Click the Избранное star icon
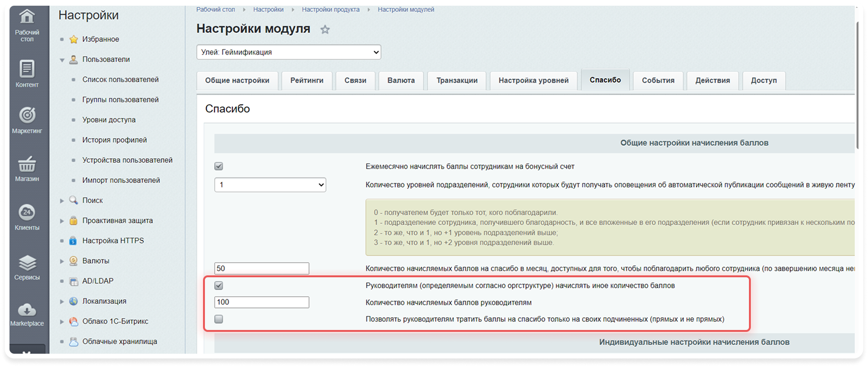Viewport: 868px width, 367px height. tap(74, 39)
